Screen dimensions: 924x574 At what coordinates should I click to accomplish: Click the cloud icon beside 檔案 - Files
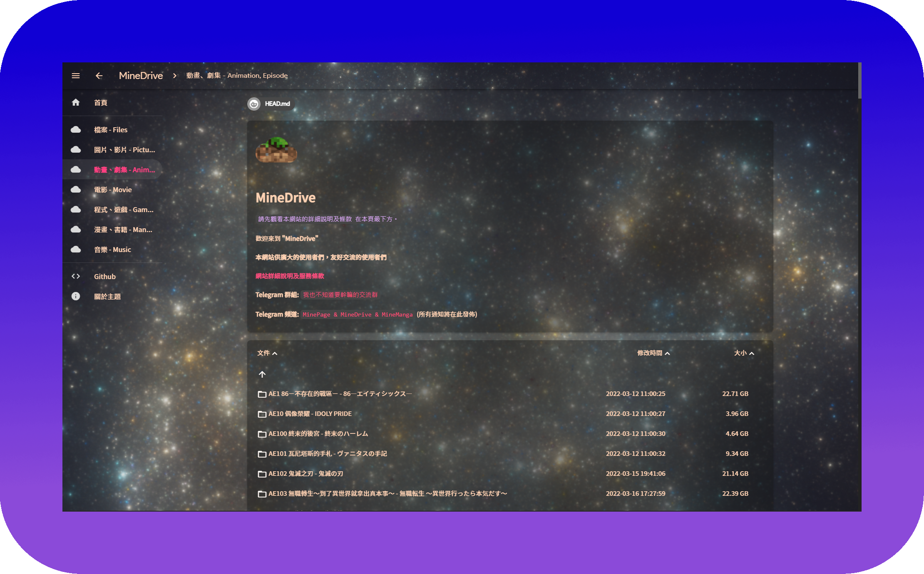(x=76, y=130)
